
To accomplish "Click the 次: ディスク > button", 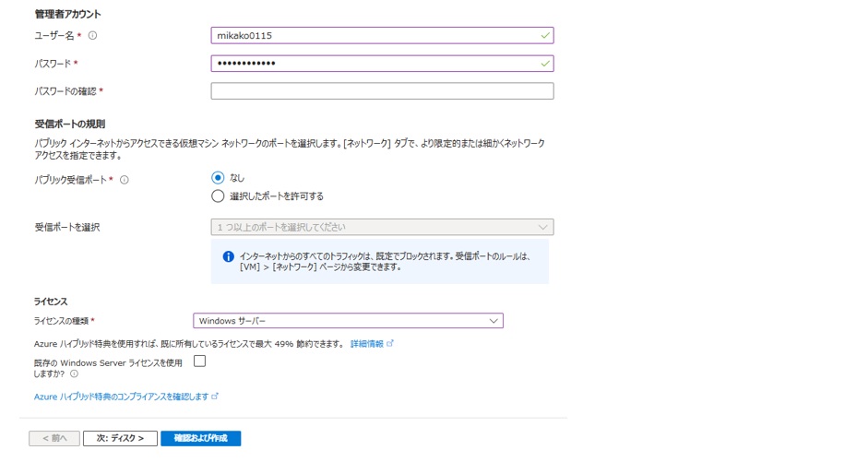I will (x=120, y=438).
